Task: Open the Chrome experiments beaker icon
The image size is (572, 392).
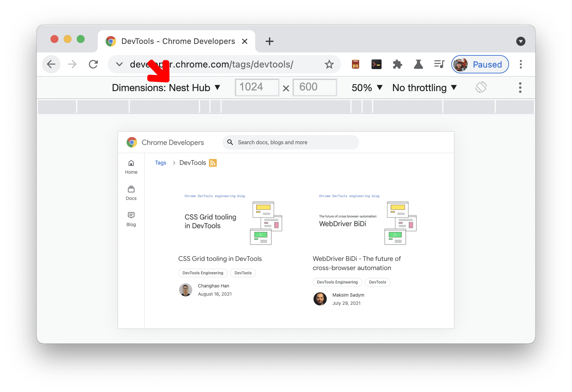Action: tap(419, 64)
